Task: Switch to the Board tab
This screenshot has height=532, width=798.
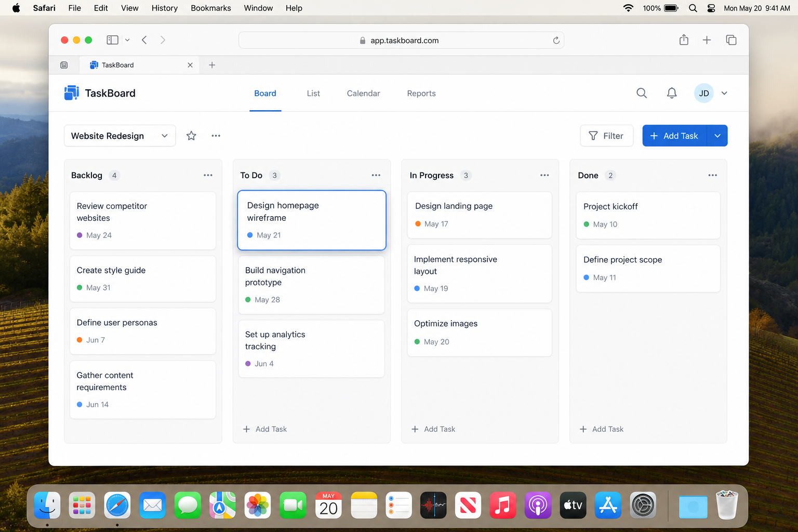Action: pos(265,94)
